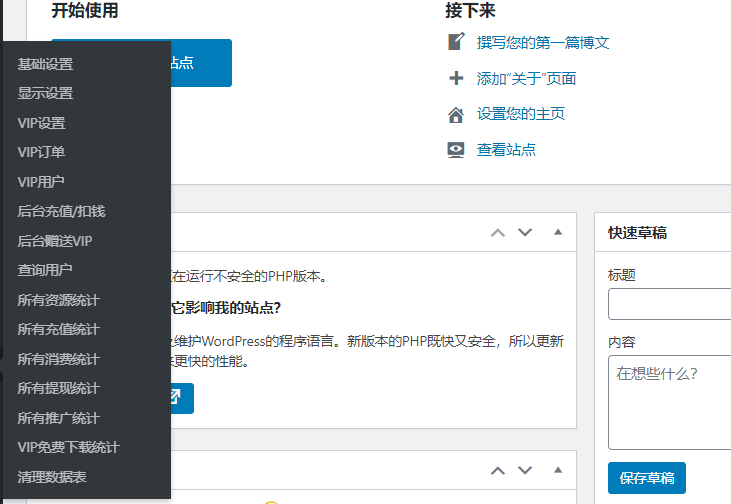Viewport: 731px width, 504px height.
Task: Click the blue external-link PHP update button
Action: coord(182,398)
